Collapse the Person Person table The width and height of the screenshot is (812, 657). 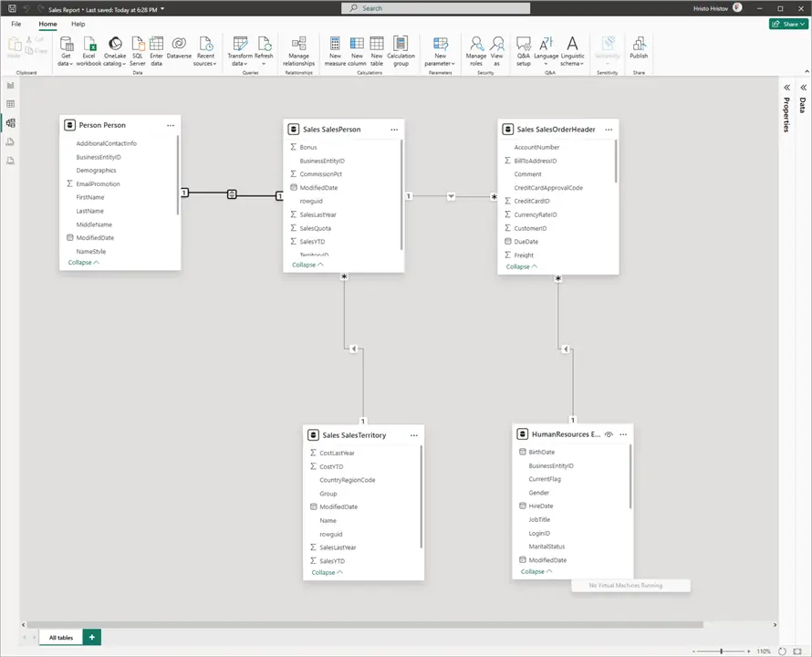[x=83, y=263]
